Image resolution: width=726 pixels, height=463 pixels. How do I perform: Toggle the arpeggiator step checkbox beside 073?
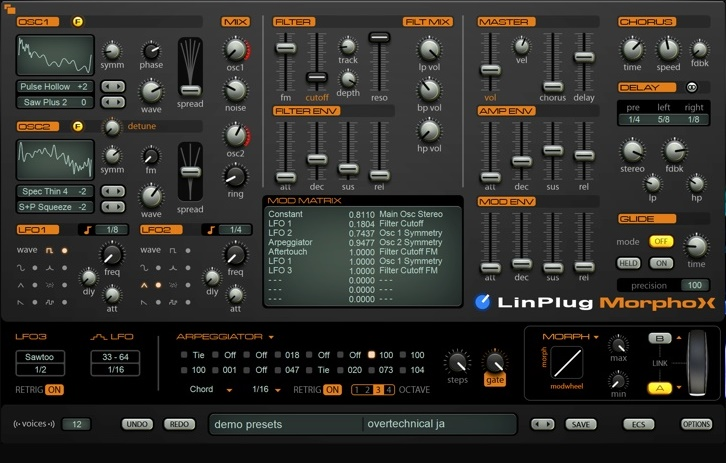(371, 370)
